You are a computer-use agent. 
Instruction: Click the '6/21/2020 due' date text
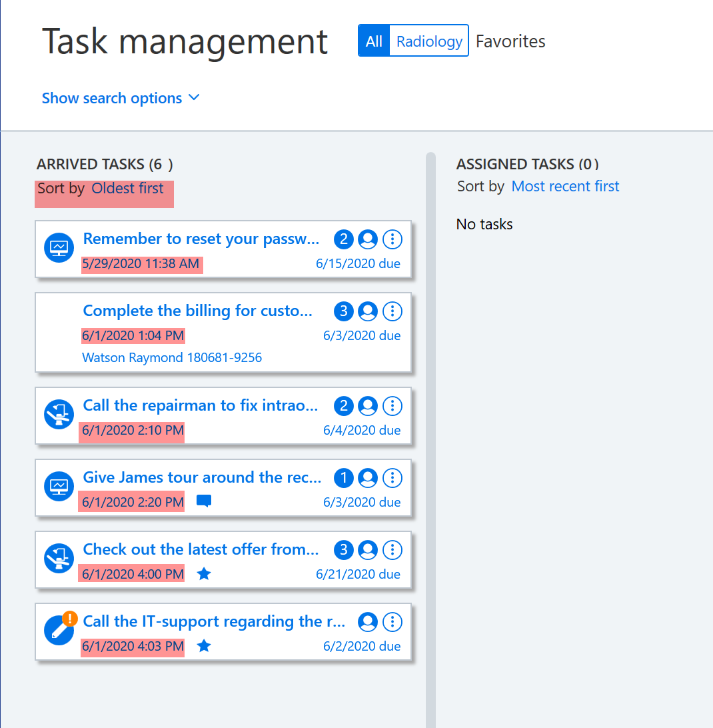[358, 574]
